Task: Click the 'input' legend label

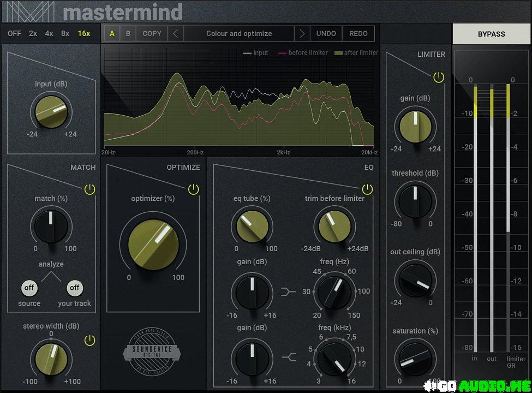Action: 261,52
